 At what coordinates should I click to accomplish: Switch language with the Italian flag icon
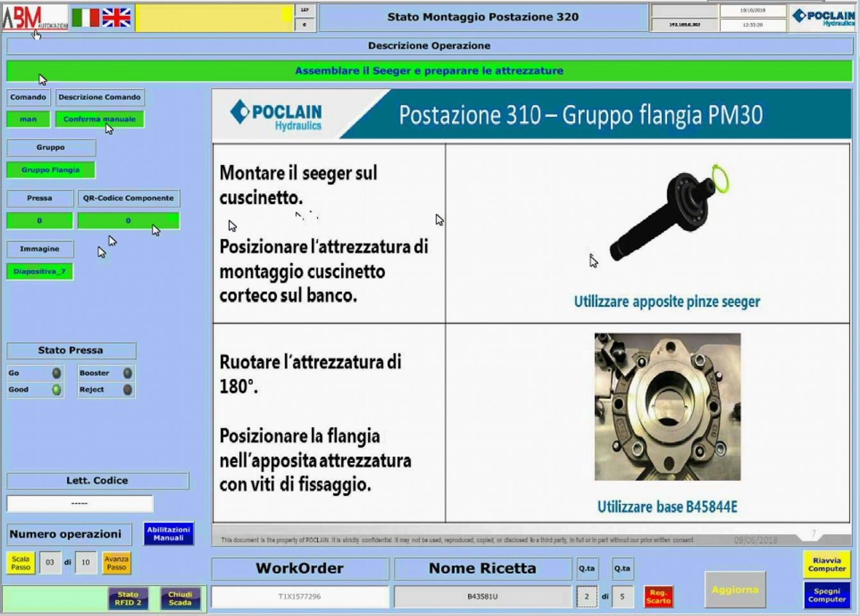point(85,17)
